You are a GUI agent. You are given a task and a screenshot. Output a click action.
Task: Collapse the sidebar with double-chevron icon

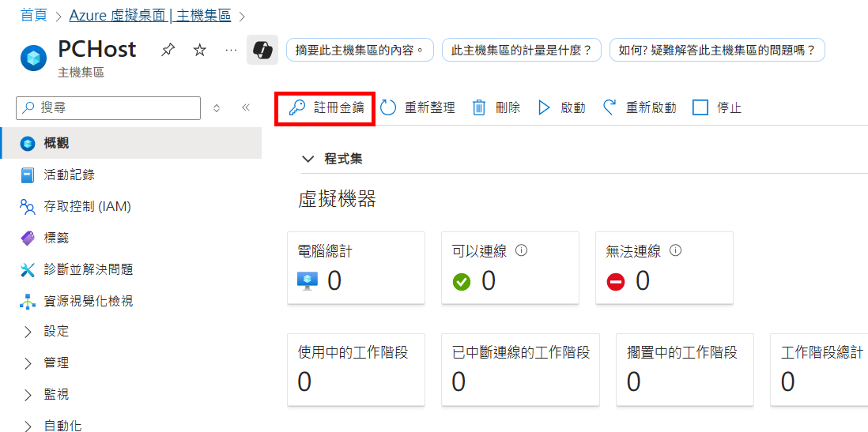[247, 108]
